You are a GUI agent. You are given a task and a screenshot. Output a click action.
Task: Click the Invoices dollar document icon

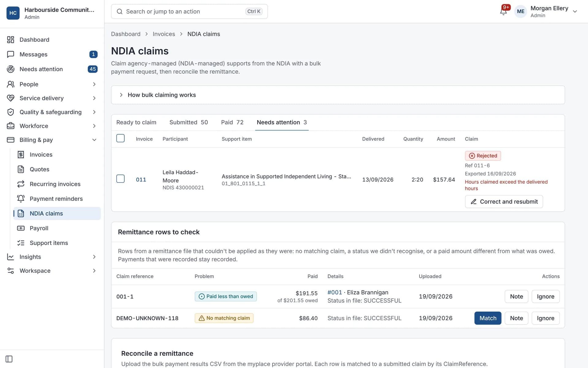point(21,155)
